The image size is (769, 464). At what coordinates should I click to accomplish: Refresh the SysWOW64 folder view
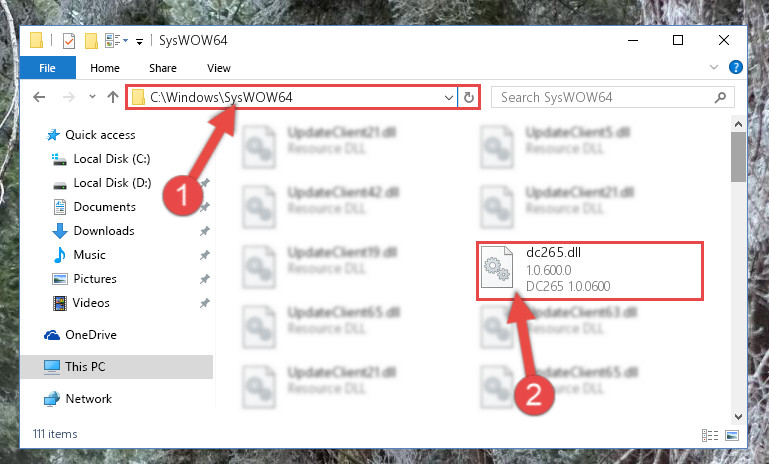[469, 97]
